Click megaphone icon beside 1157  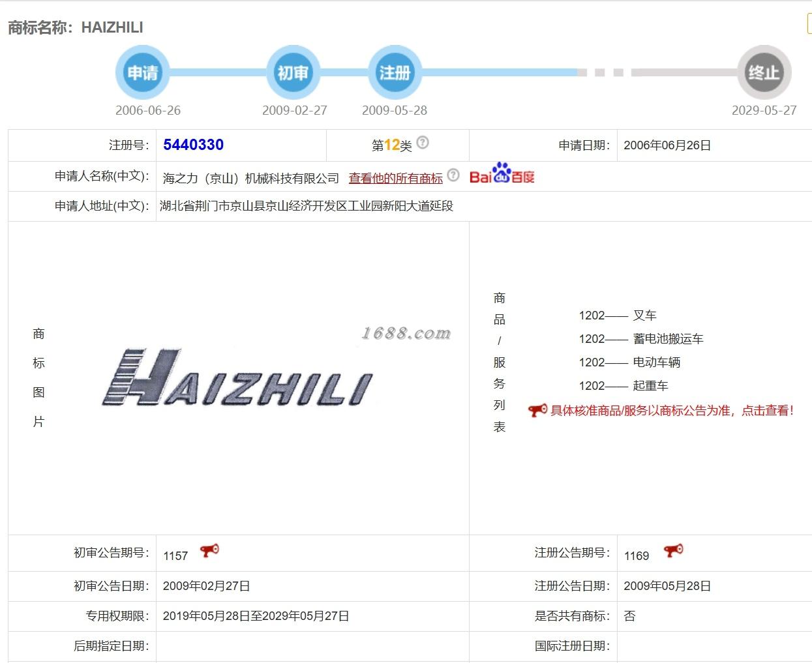209,551
